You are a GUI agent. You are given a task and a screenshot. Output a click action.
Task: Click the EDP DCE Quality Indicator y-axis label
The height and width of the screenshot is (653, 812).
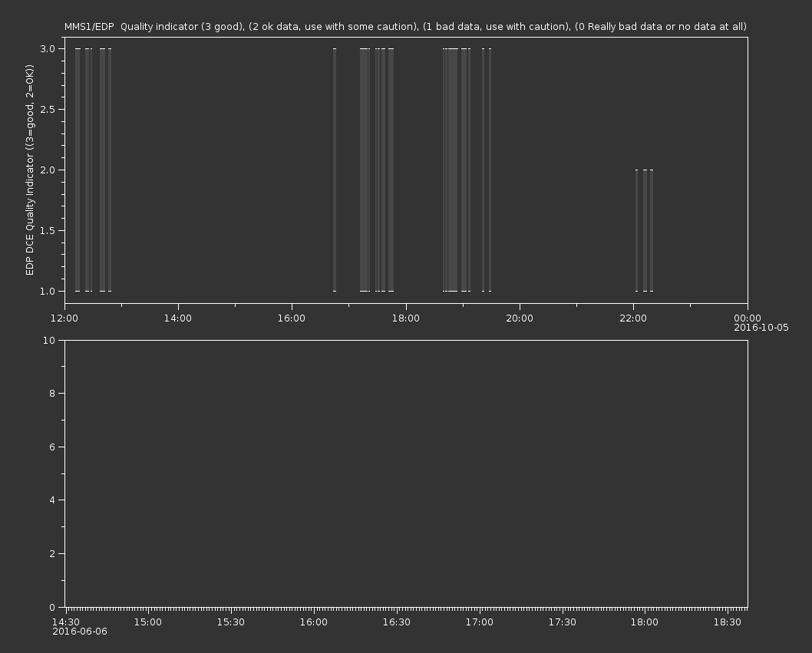click(30, 170)
